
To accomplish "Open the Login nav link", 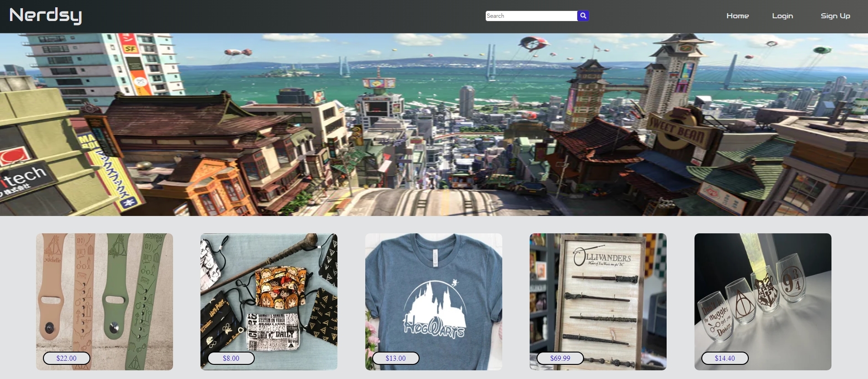I will [782, 16].
